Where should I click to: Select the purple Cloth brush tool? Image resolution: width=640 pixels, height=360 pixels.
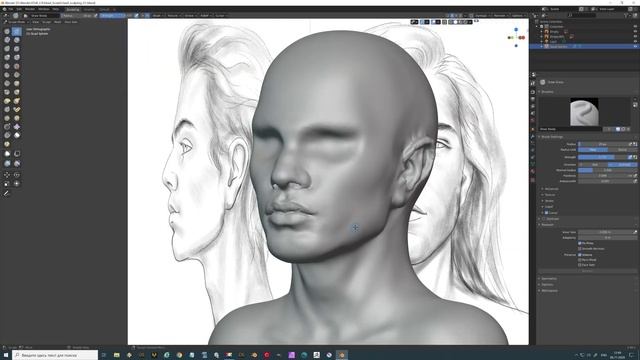16,127
